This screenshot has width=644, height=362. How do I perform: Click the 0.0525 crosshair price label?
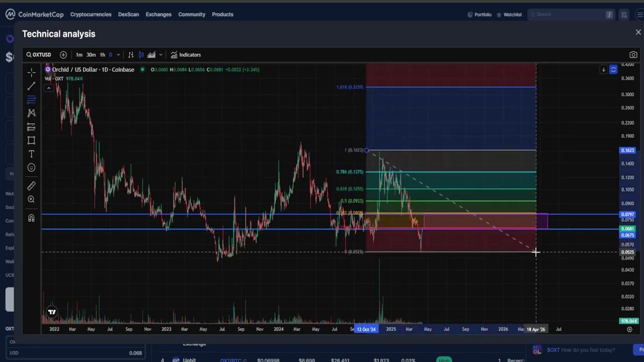(627, 252)
